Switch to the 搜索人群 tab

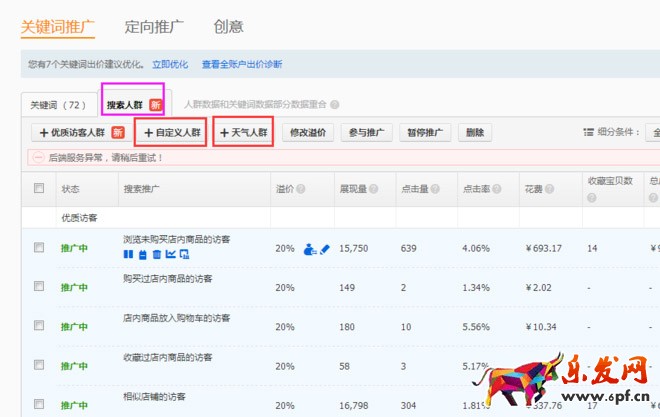click(132, 104)
